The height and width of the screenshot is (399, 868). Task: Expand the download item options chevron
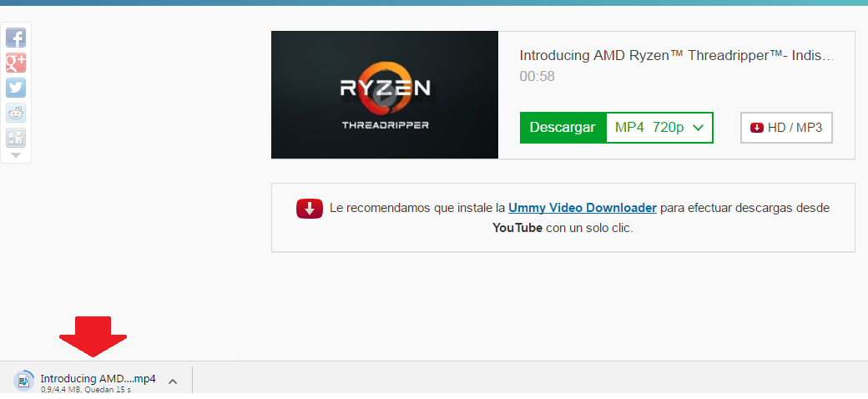173,381
